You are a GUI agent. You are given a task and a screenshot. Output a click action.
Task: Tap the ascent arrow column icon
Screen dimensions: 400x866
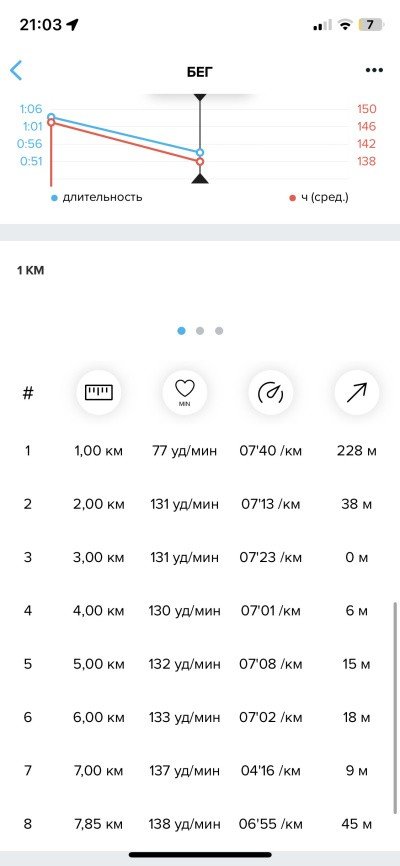pyautogui.click(x=357, y=393)
